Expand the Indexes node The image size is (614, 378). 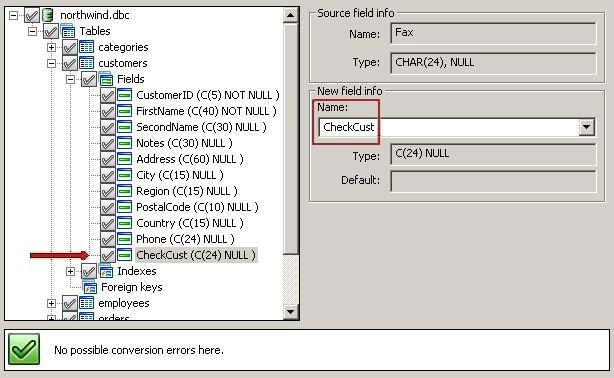70,271
